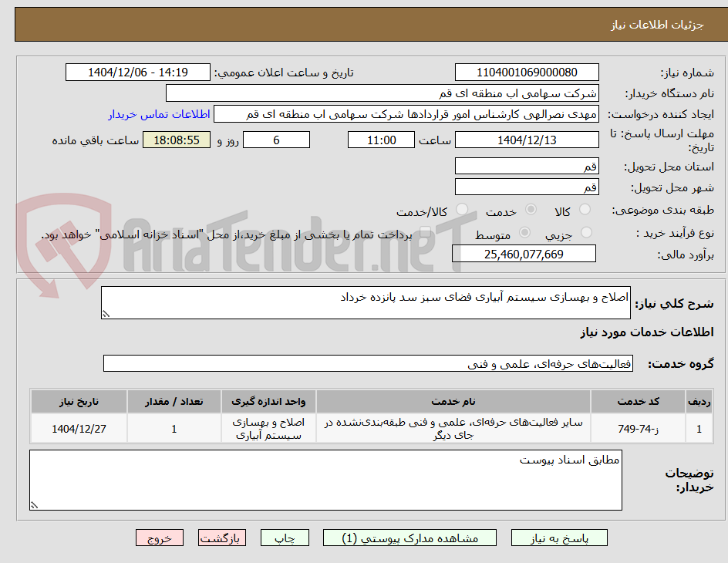Click the توضیحات خریدار label
Viewport: 728px width, 563px height.
(689, 480)
